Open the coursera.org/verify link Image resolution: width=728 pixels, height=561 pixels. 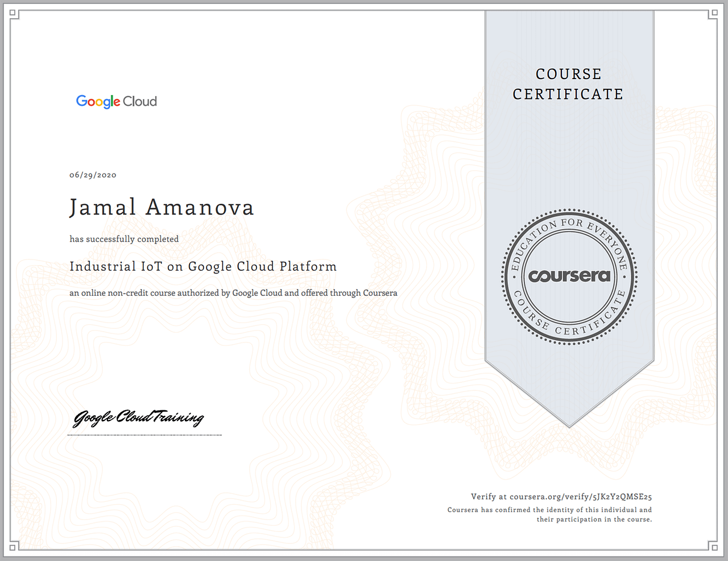coord(581,497)
